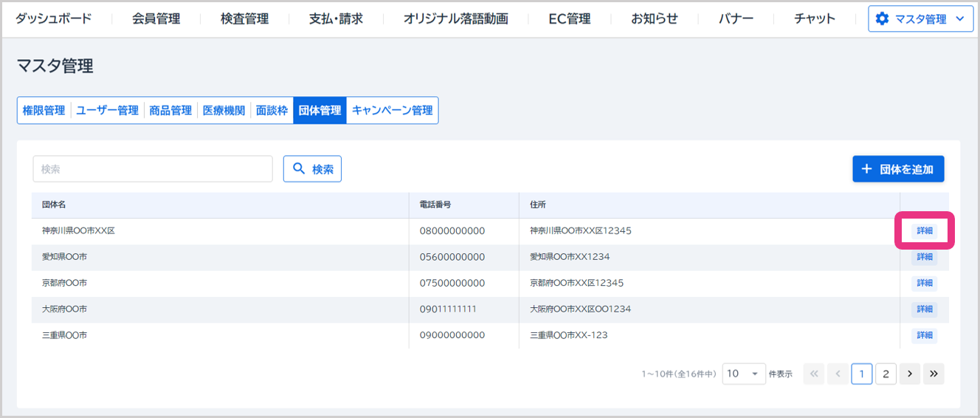Open 詳細 for the 三重県OO市 row
The height and width of the screenshot is (418, 980).
click(925, 335)
